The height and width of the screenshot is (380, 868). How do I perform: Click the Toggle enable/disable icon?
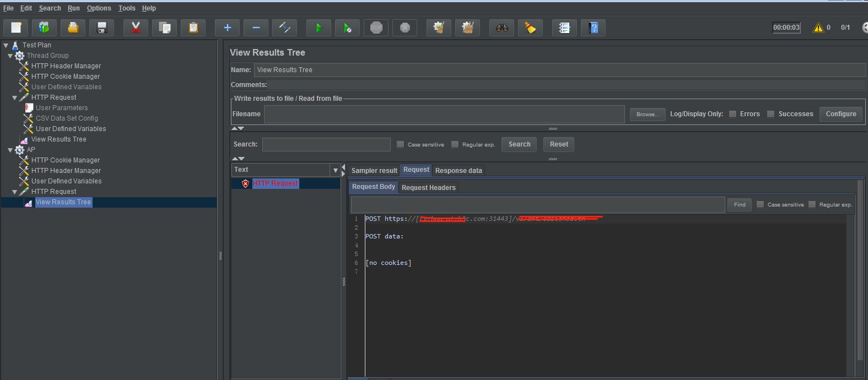[x=284, y=28]
